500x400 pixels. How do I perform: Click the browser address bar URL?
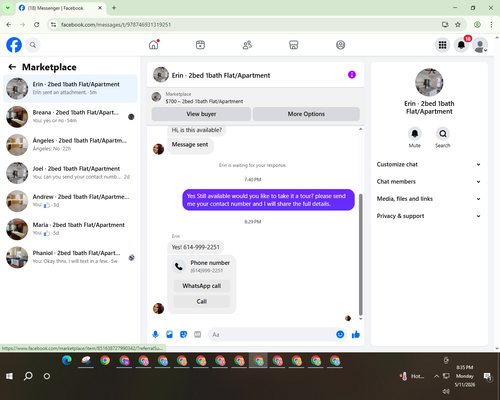click(116, 25)
